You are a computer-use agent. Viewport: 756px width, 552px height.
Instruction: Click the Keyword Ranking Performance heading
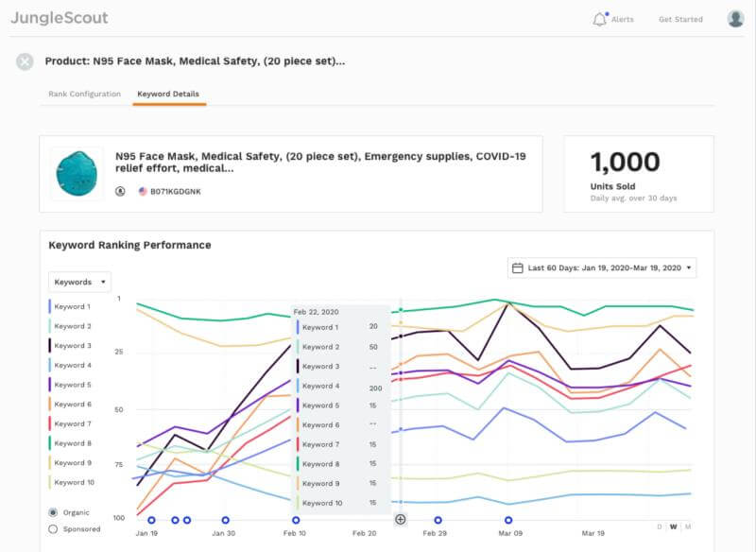[129, 246]
